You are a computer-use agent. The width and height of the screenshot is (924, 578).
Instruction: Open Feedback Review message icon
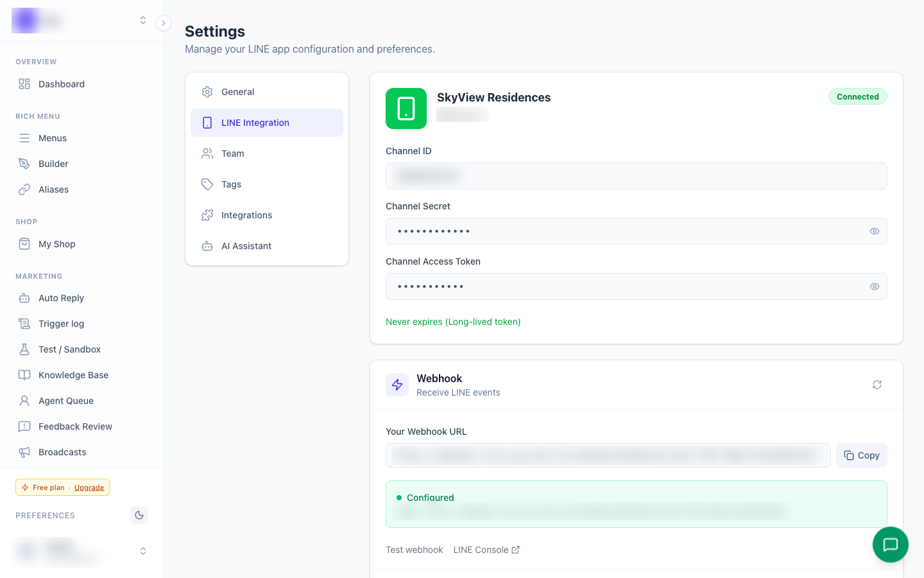coord(24,426)
